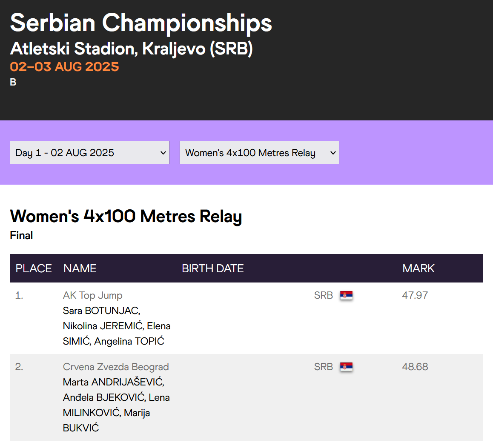Open the Day 1 - 02 AUG 2025 dropdown
This screenshot has width=493, height=448.
point(89,153)
